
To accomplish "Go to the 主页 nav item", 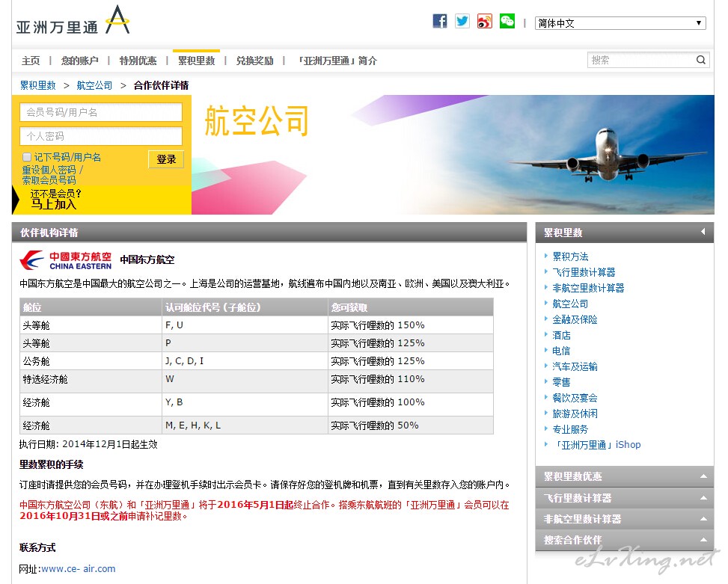I will pos(31,61).
